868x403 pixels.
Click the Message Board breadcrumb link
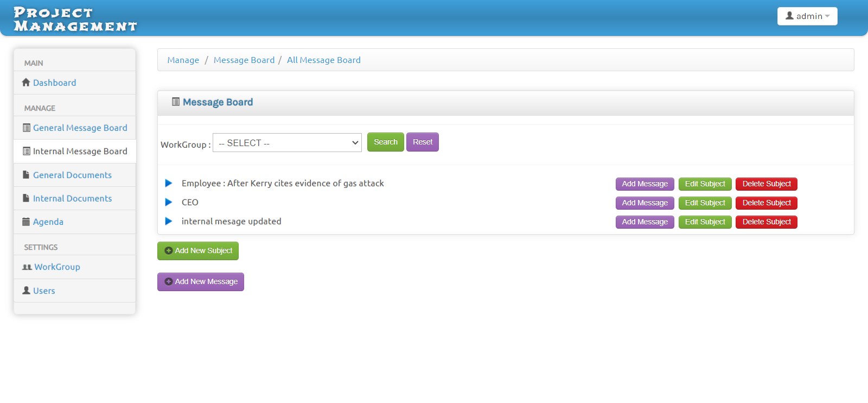click(x=244, y=60)
